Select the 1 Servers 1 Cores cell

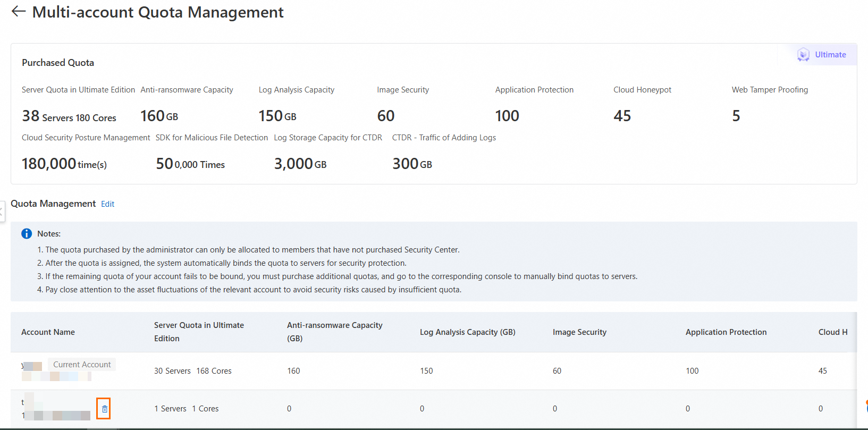click(x=186, y=409)
